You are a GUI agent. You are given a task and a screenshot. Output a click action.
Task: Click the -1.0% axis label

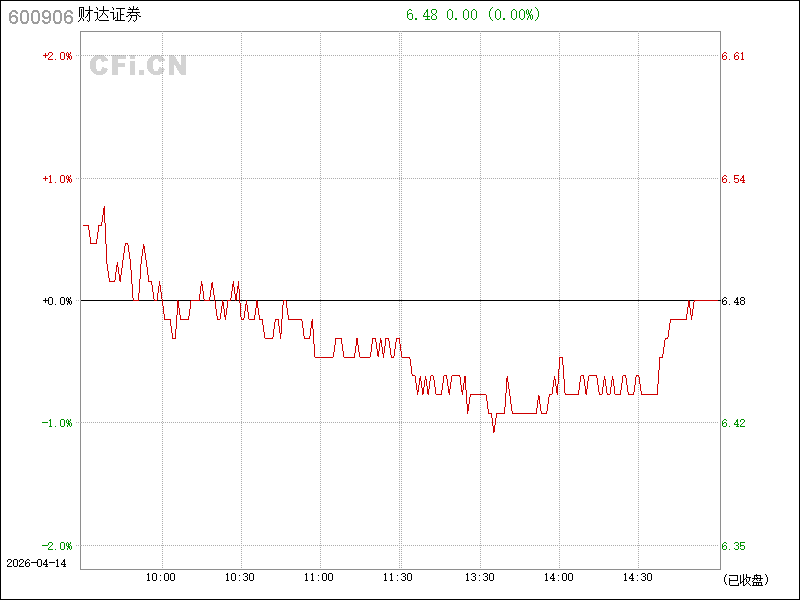click(57, 423)
